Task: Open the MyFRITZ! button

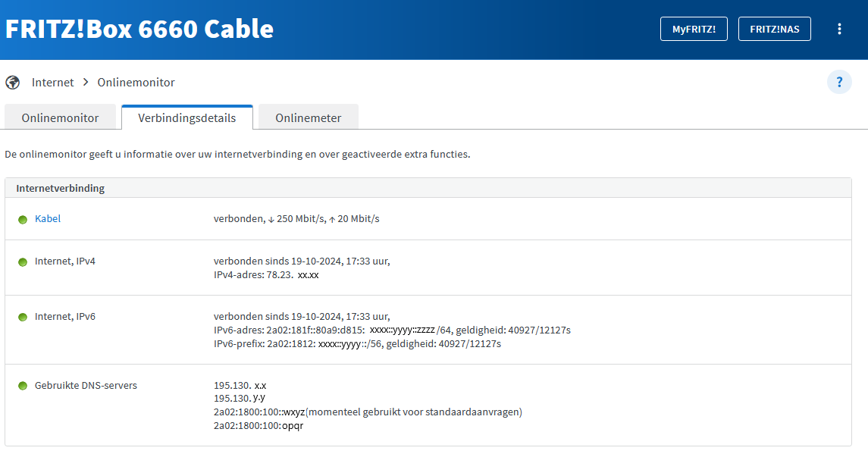Action: (694, 29)
